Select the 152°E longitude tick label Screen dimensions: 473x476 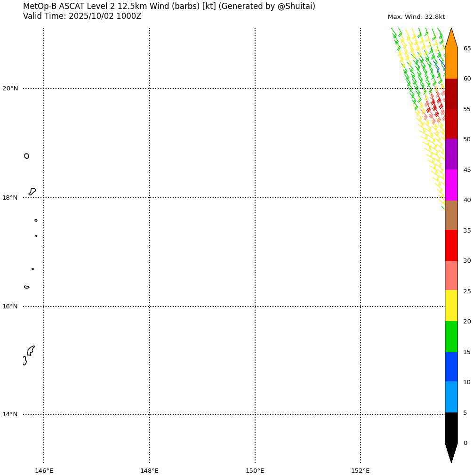click(x=360, y=470)
